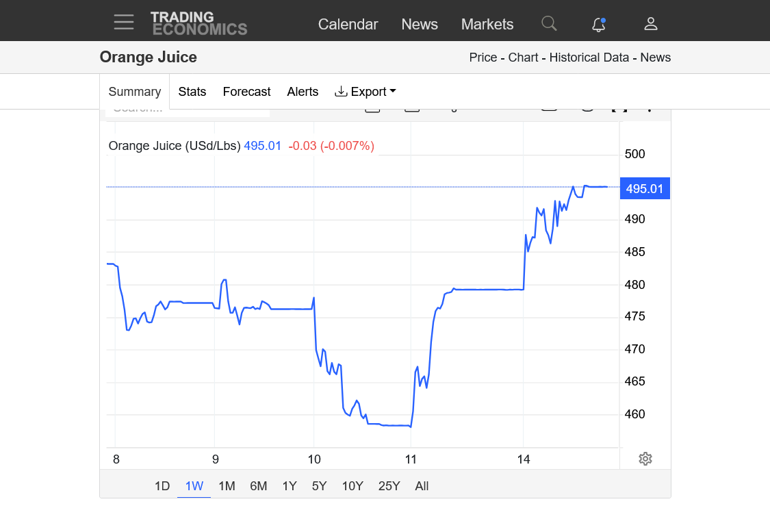The image size is (770, 532).
Task: Open News in the top navigation
Action: pos(420,24)
